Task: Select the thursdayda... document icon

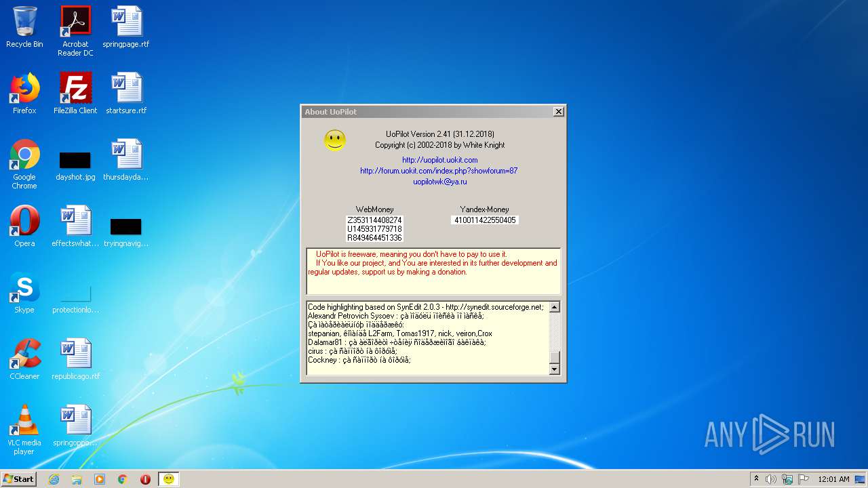Action: (126, 161)
